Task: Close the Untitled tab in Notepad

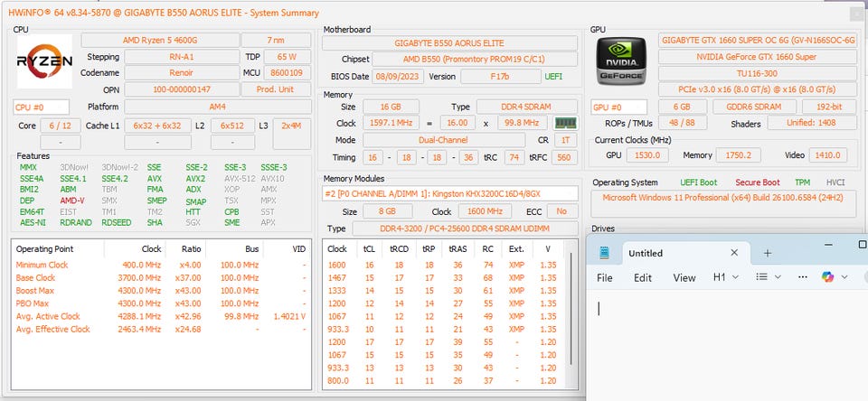Action: click(734, 253)
